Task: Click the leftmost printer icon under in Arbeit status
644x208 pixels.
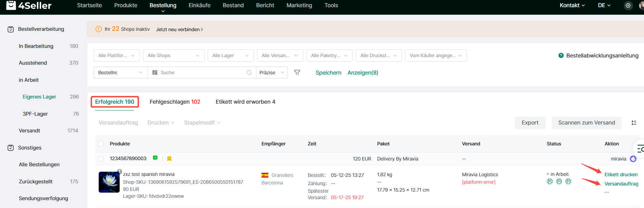Action: coord(550,181)
